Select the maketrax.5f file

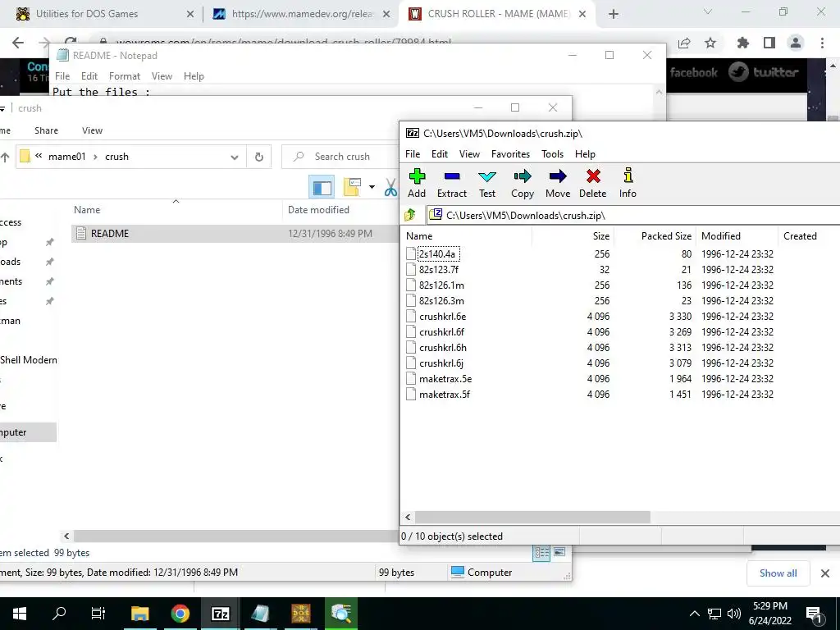444,395
